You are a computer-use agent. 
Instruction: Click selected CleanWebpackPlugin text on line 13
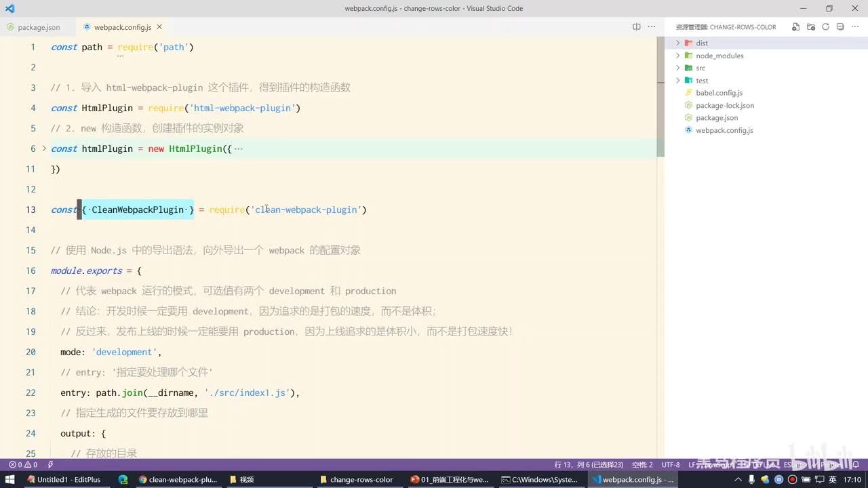(138, 209)
